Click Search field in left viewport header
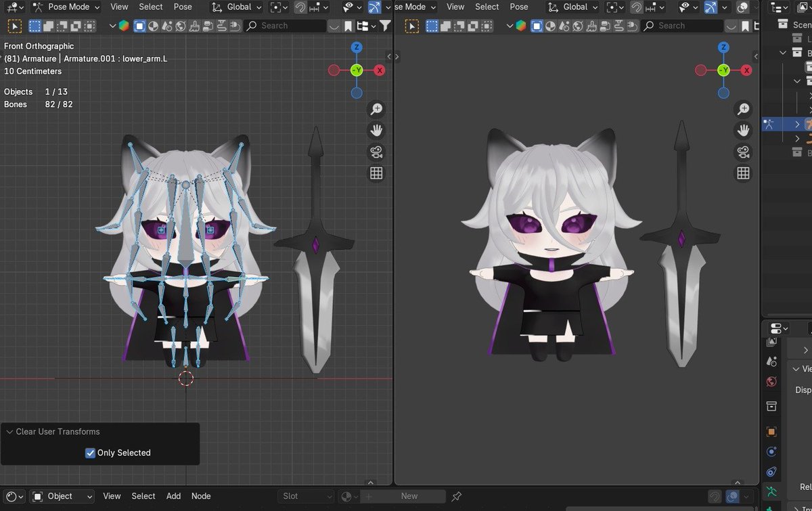The height and width of the screenshot is (511, 812). (x=285, y=26)
